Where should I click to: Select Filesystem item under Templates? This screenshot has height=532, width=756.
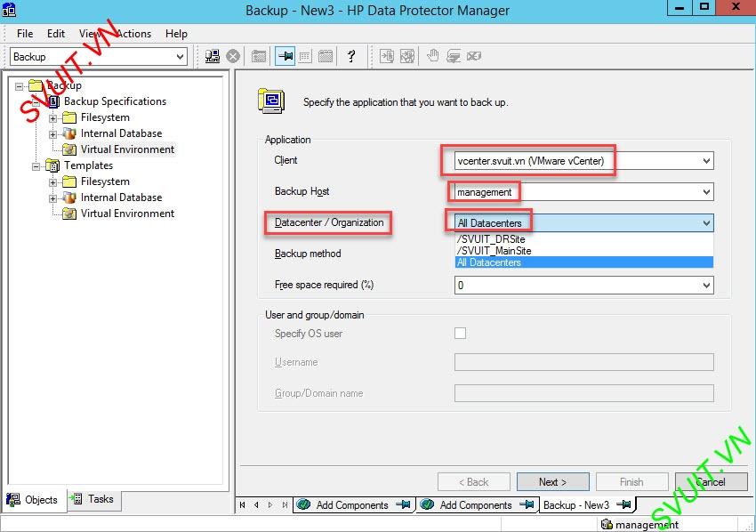105,181
